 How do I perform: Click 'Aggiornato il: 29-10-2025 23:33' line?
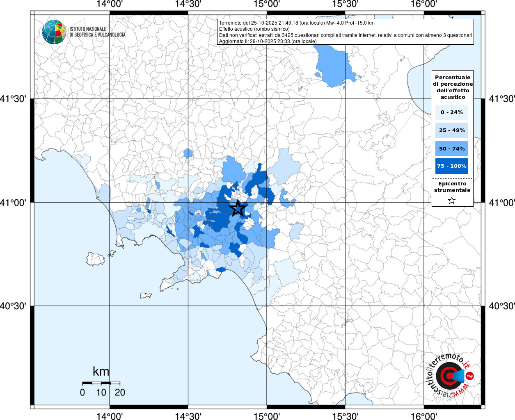(x=268, y=41)
